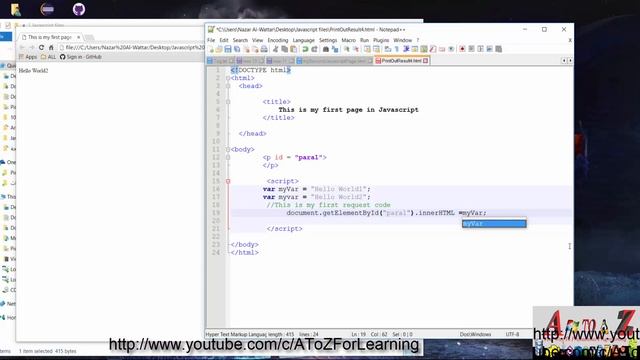Open the ALL bookmarks folder
This screenshot has height=360, width=640.
click(48, 57)
